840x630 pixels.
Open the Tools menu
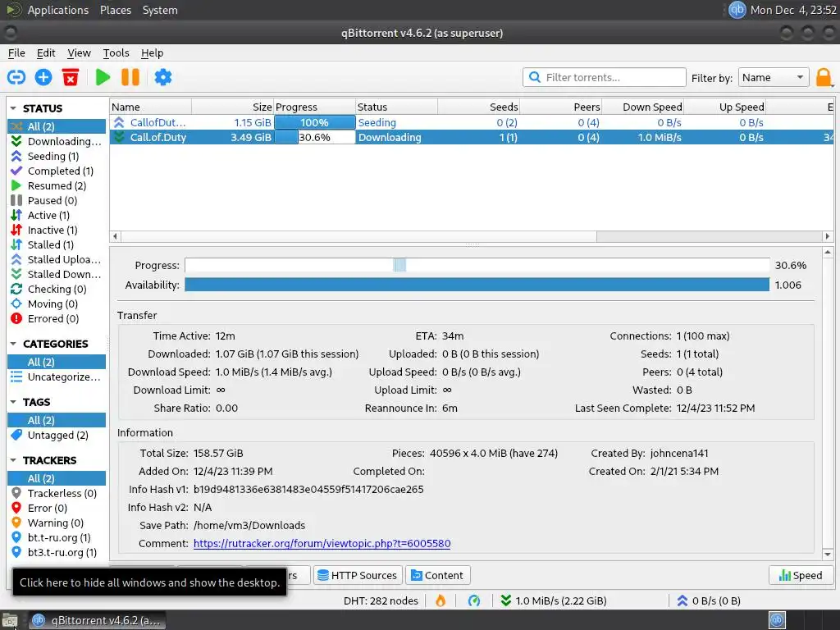[x=116, y=53]
